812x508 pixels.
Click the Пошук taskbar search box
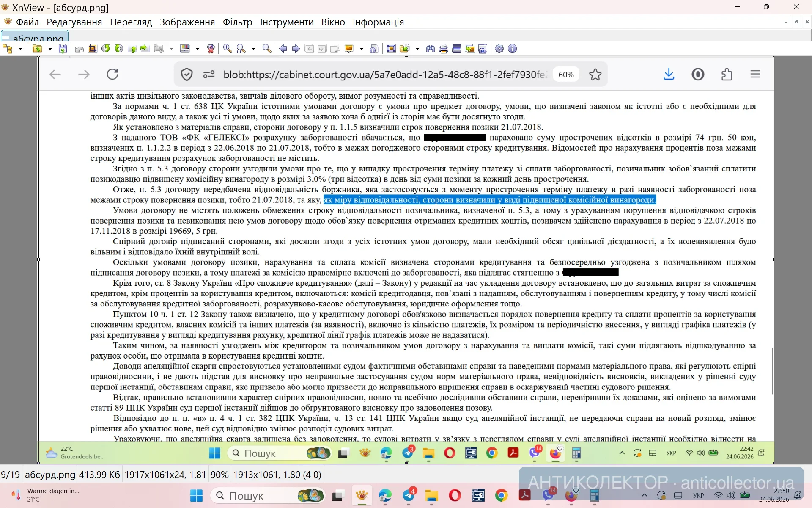pos(269,495)
